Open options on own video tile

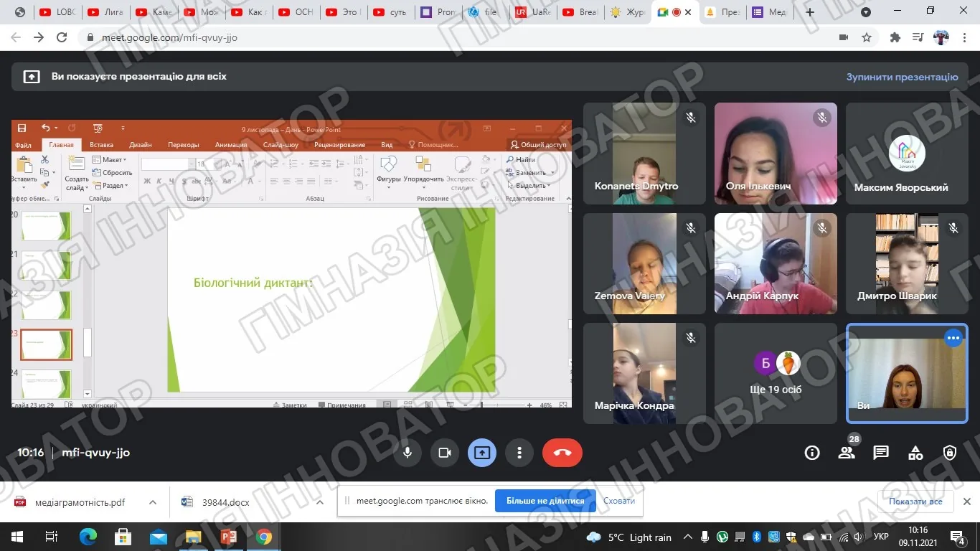pos(953,338)
